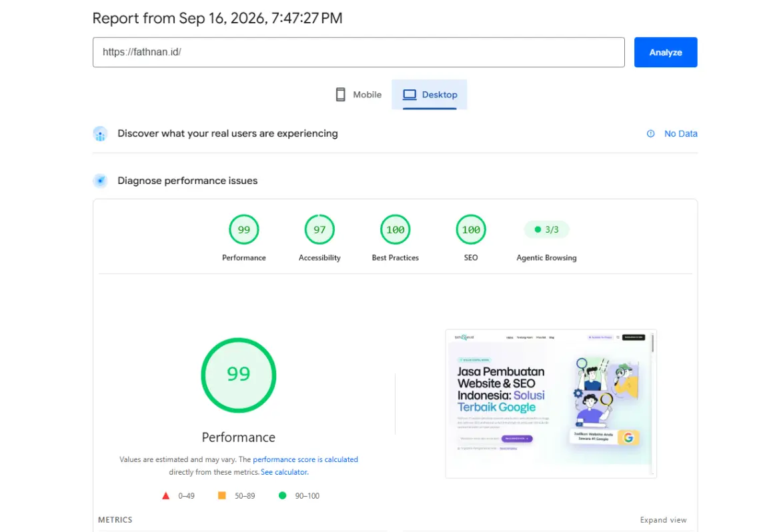This screenshot has width=763, height=532.
Task: Open the Accessibility score gauge 97
Action: point(319,229)
